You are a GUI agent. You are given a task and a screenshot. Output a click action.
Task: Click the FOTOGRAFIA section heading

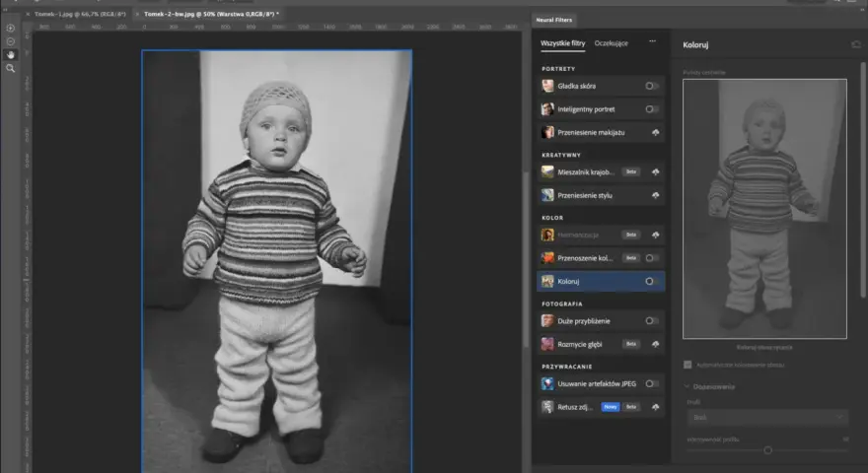point(562,304)
